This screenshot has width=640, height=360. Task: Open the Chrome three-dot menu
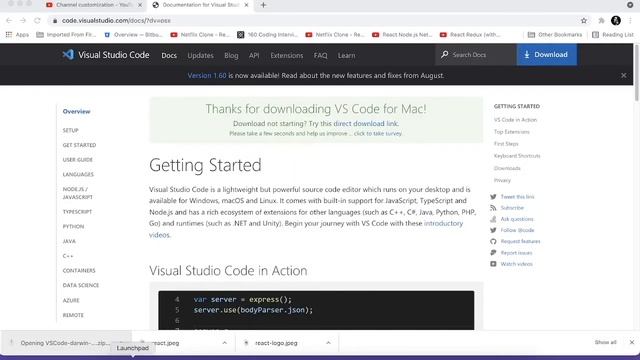[630, 20]
